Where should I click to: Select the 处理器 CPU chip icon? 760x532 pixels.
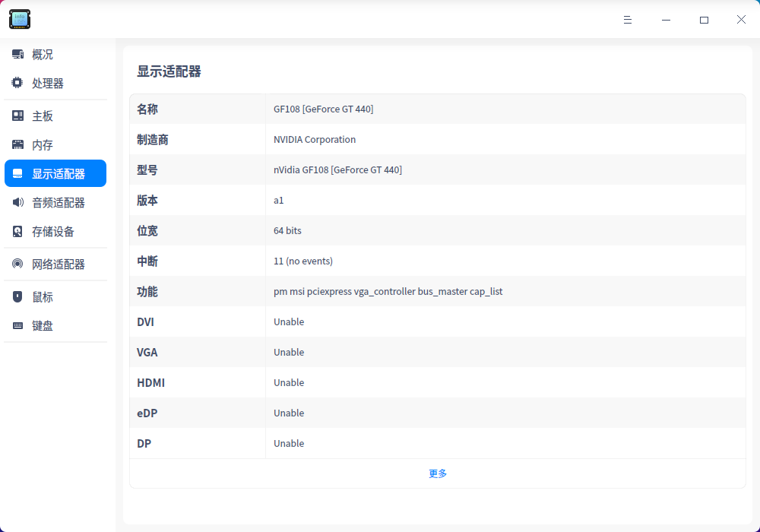[17, 83]
